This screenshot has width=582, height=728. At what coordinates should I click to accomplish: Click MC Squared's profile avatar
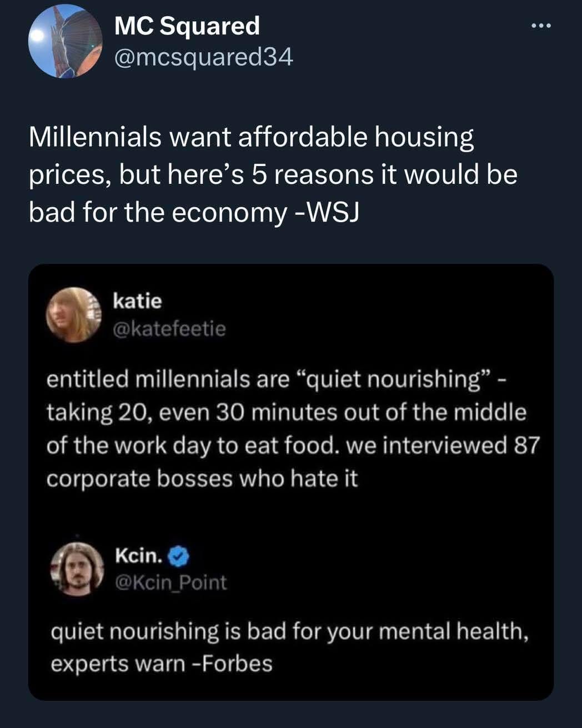pyautogui.click(x=66, y=41)
